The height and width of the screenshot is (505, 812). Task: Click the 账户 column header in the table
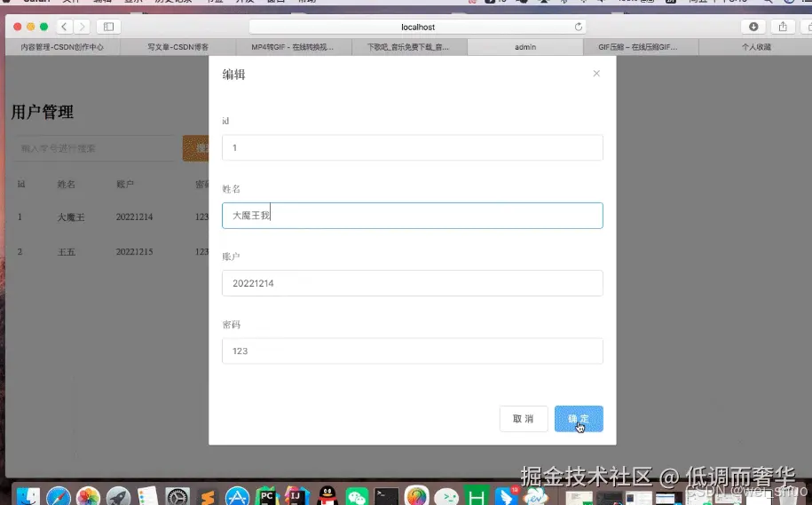point(125,185)
